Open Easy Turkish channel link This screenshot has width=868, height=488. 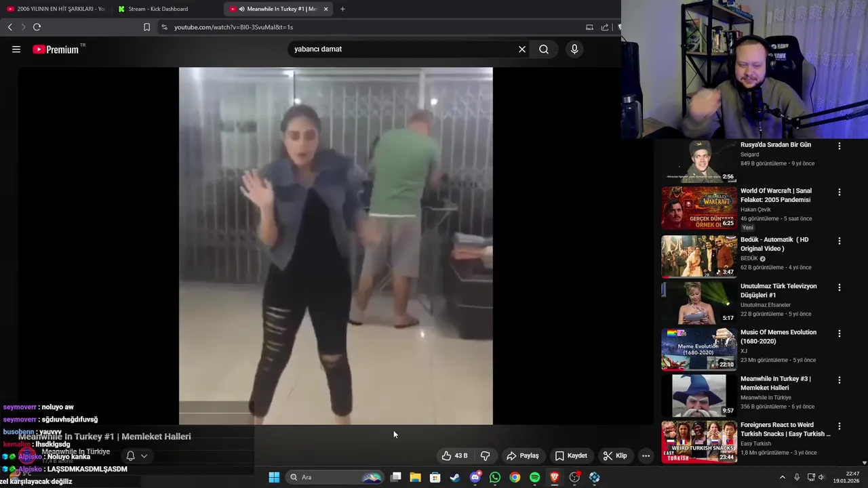(755, 444)
